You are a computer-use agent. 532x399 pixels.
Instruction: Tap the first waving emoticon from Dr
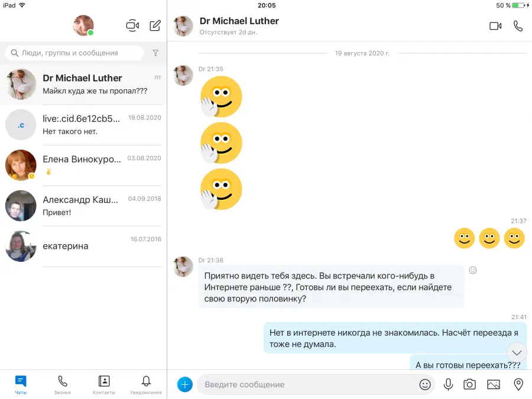tap(221, 97)
